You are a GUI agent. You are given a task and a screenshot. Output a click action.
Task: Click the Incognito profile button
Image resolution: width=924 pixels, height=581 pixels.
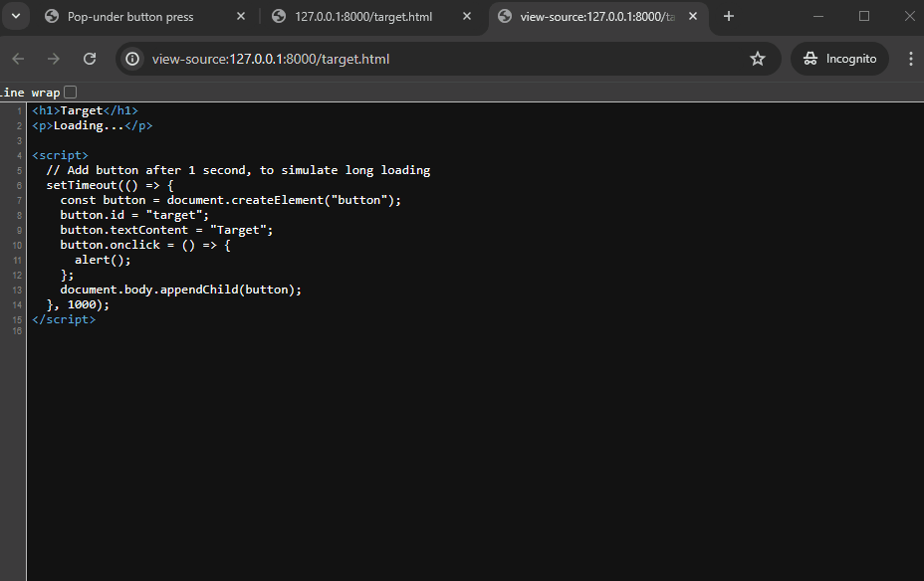[839, 59]
